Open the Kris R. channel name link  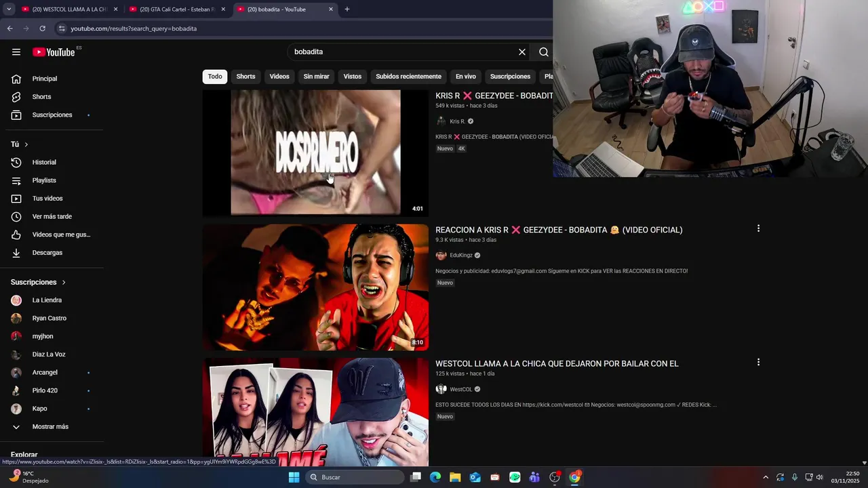pyautogui.click(x=458, y=121)
